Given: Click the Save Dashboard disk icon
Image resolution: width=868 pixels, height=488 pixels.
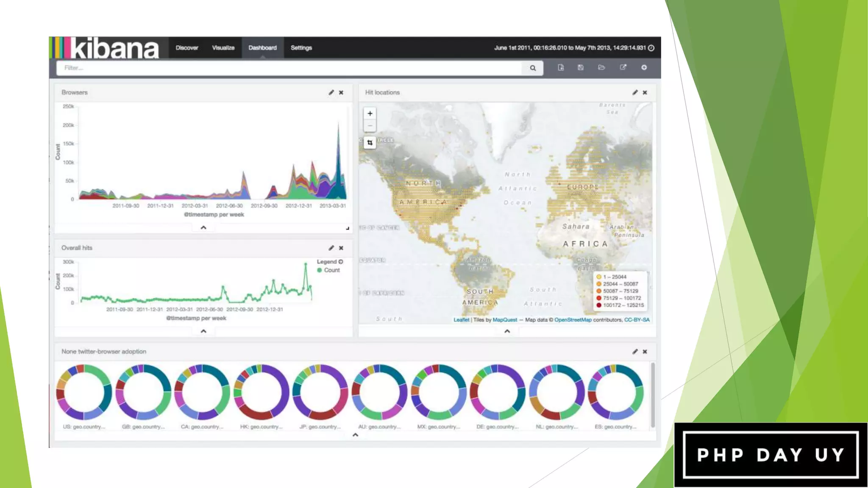Looking at the screenshot, I should point(581,67).
